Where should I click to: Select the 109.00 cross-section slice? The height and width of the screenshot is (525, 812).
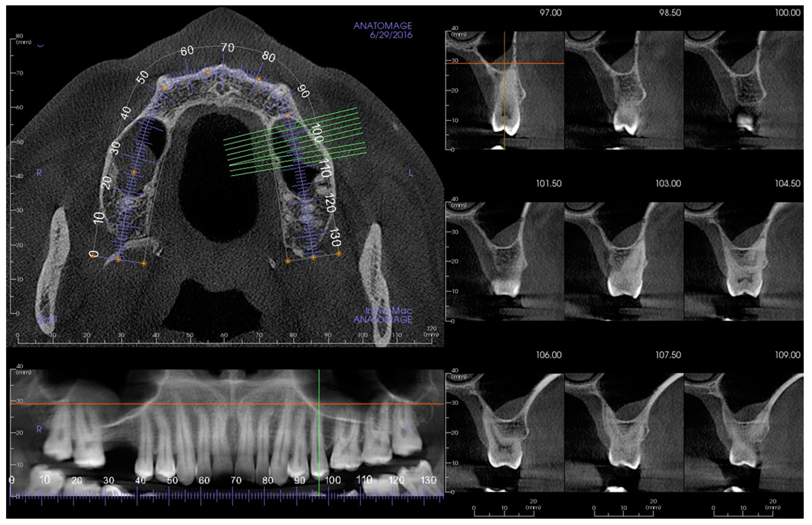tap(743, 433)
